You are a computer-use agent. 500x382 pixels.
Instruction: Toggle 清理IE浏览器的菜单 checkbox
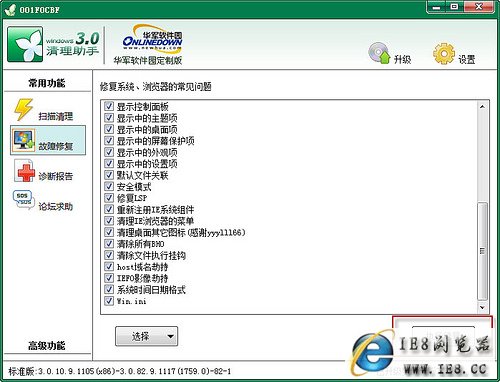109,220
